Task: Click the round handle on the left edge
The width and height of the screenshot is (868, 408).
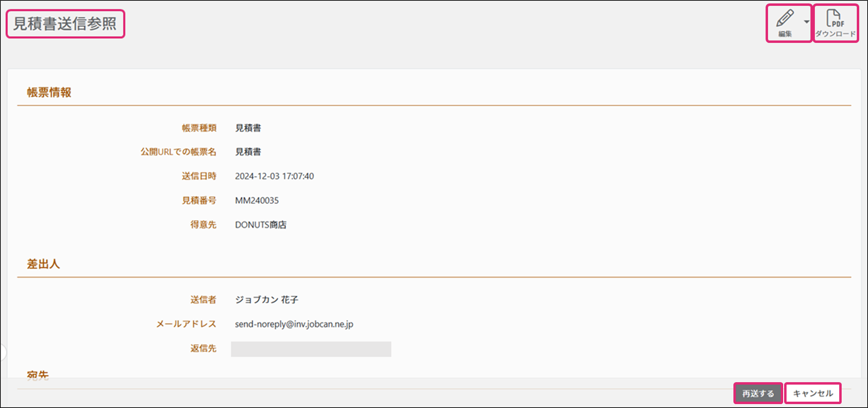Action: [x=2, y=352]
